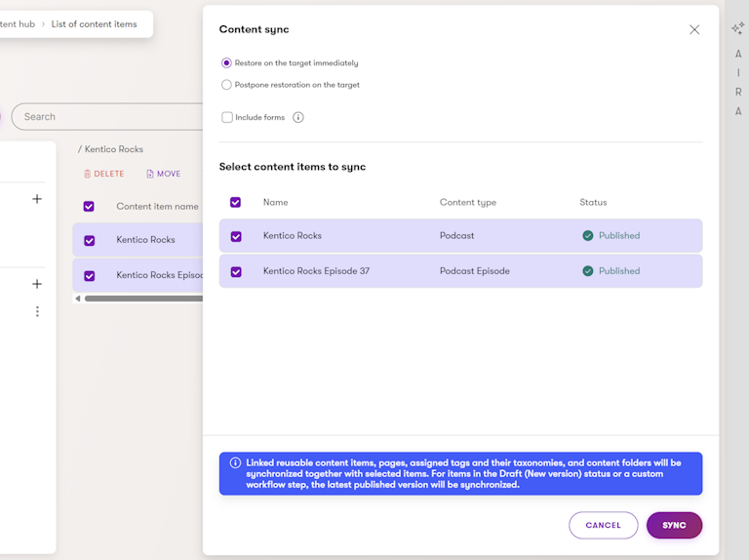
Task: Click the / Kentico Rocks folder path
Action: point(110,149)
